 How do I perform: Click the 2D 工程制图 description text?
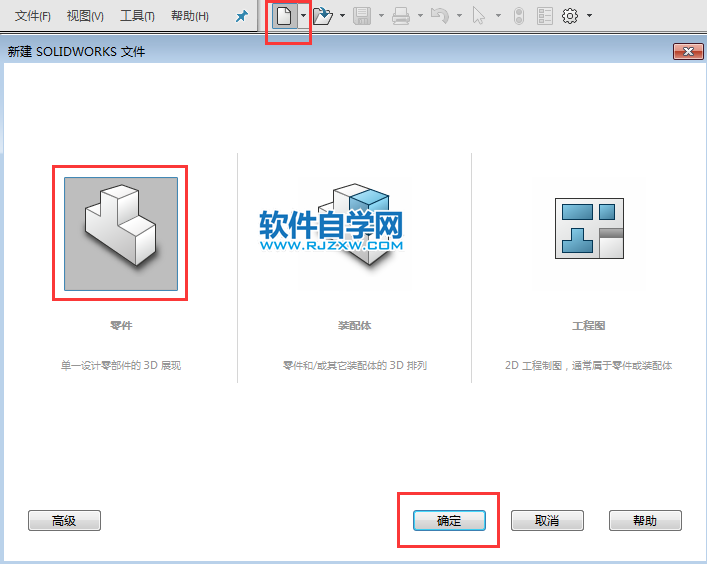coord(588,365)
